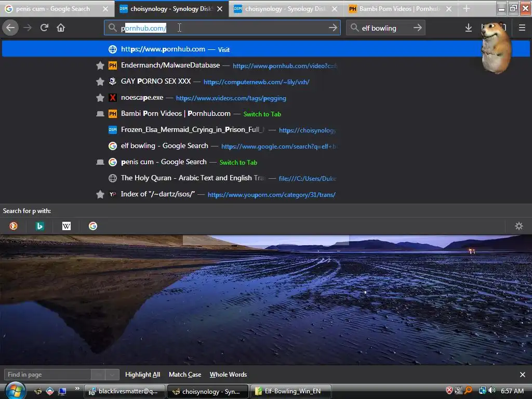The width and height of the screenshot is (532, 399).
Task: Open the volume speaker tray icon
Action: coord(491,391)
